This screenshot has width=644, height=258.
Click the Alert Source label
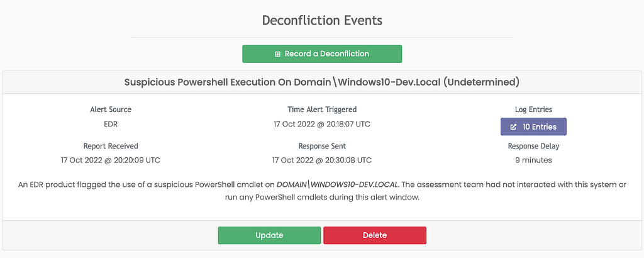coord(111,109)
